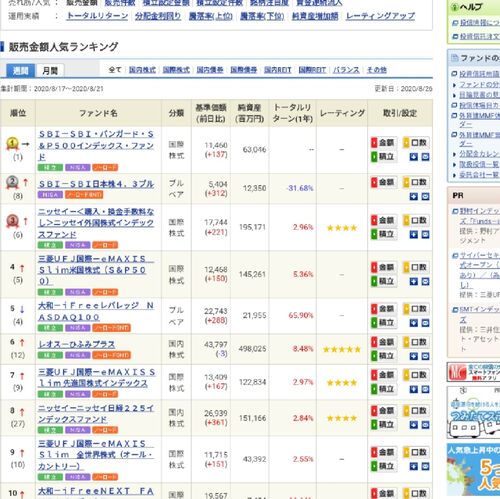Image resolution: width=500 pixels, height=499 pixels.
Task: Open 三菱UFJ国際 eMAXIS Slim 全世界株式 fund page
Action: [x=96, y=455]
